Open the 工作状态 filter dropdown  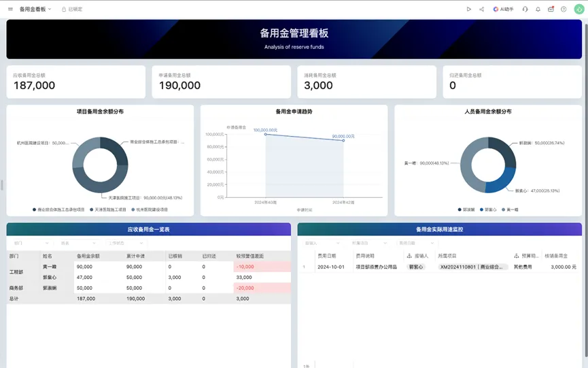[126, 243]
